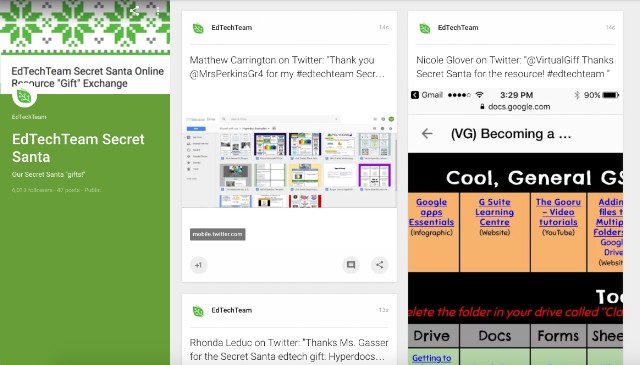Open the G Suite Learning Centre link

(x=494, y=212)
